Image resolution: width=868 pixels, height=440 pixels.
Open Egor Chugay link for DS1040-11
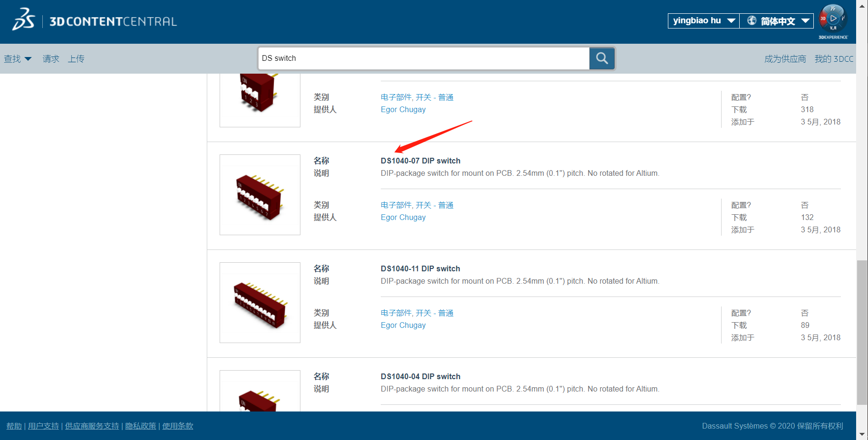coord(403,325)
